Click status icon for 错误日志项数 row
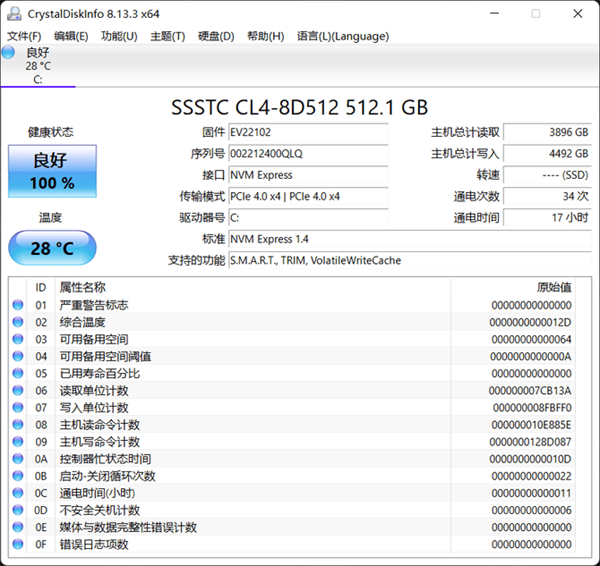This screenshot has width=600, height=566. point(17,544)
